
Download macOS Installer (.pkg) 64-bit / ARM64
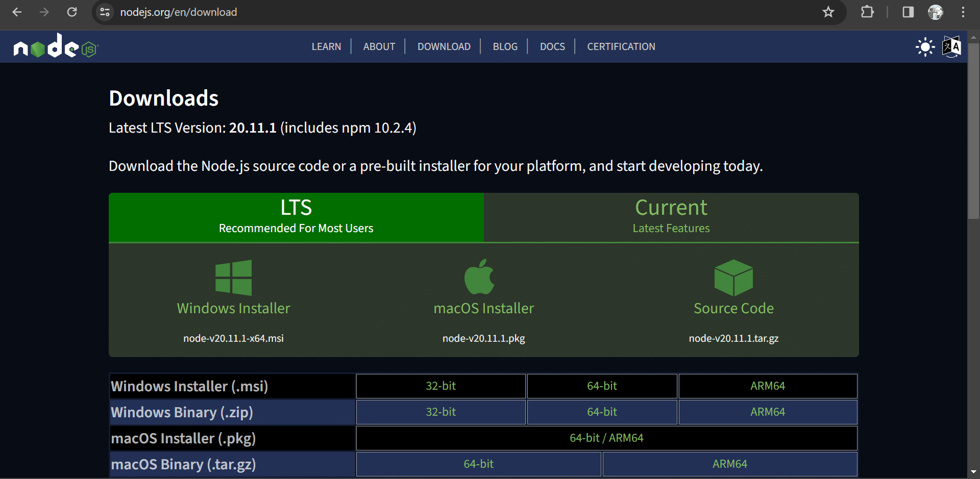tap(606, 438)
